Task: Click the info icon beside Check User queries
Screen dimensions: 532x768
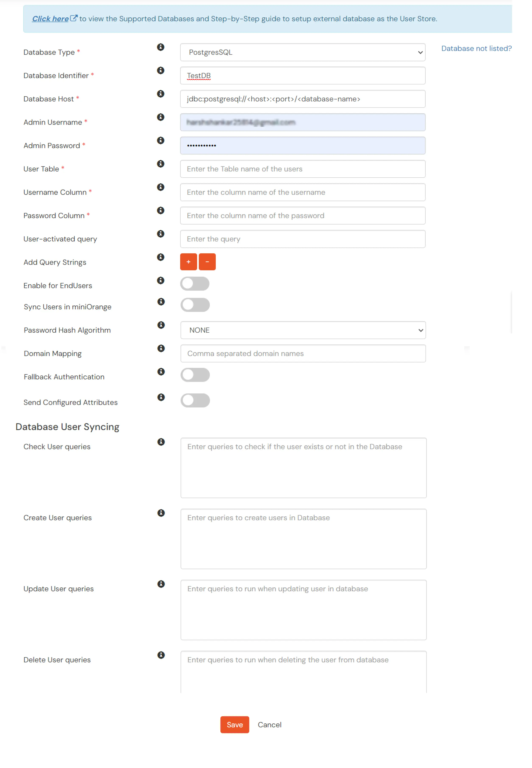Action: pyautogui.click(x=161, y=442)
